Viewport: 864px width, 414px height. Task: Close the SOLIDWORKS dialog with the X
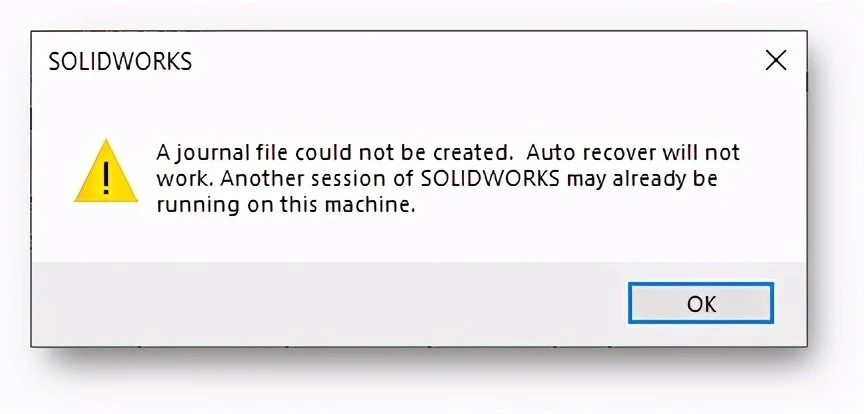776,61
